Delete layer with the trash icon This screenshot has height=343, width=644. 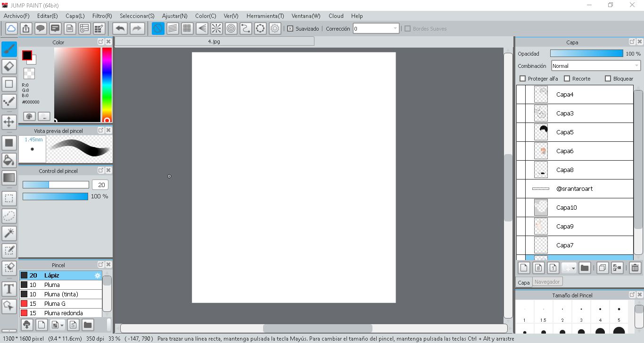(635, 268)
